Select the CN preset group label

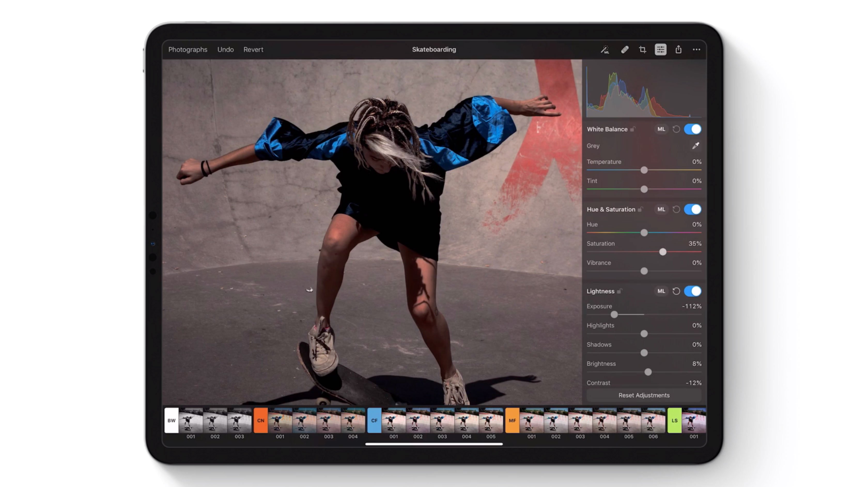pyautogui.click(x=260, y=421)
